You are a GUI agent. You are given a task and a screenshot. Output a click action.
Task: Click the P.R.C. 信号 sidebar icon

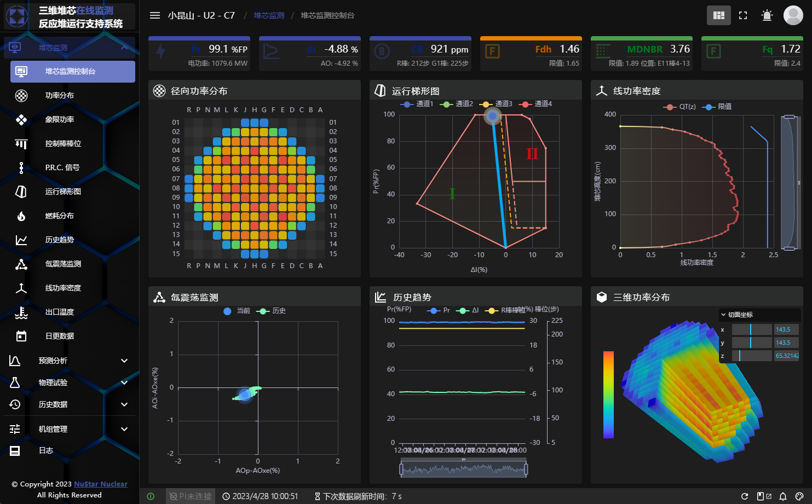click(x=21, y=168)
